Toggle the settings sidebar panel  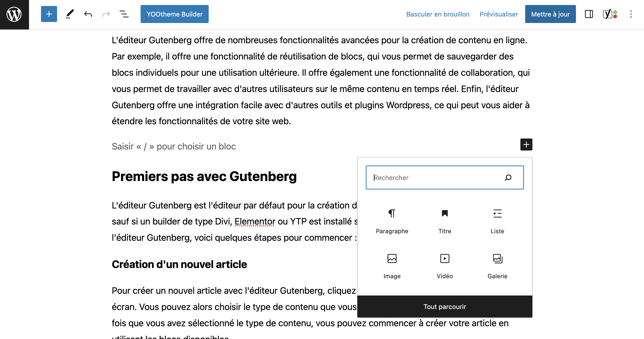tap(589, 14)
